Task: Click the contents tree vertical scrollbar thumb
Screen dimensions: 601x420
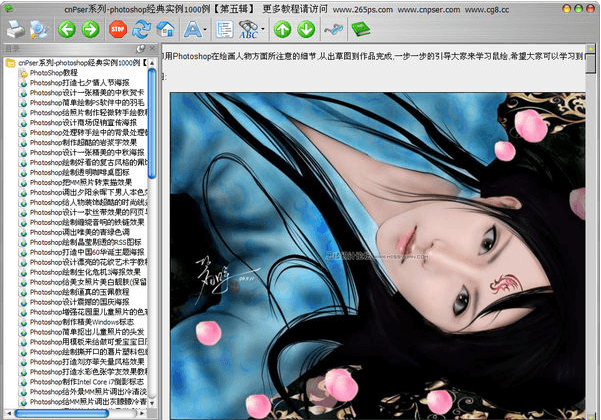Action: 152,123
